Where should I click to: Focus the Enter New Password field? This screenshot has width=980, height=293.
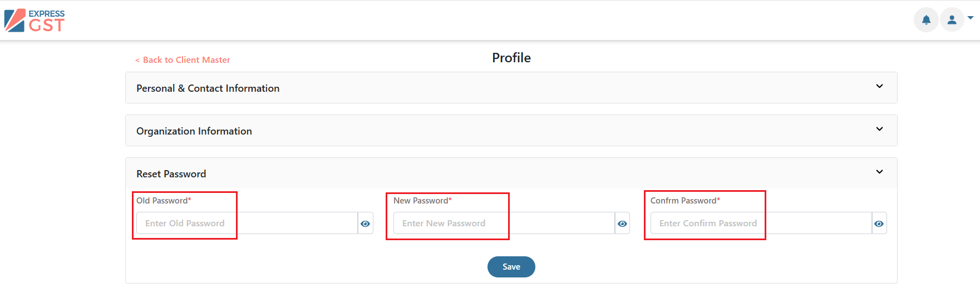tap(504, 224)
